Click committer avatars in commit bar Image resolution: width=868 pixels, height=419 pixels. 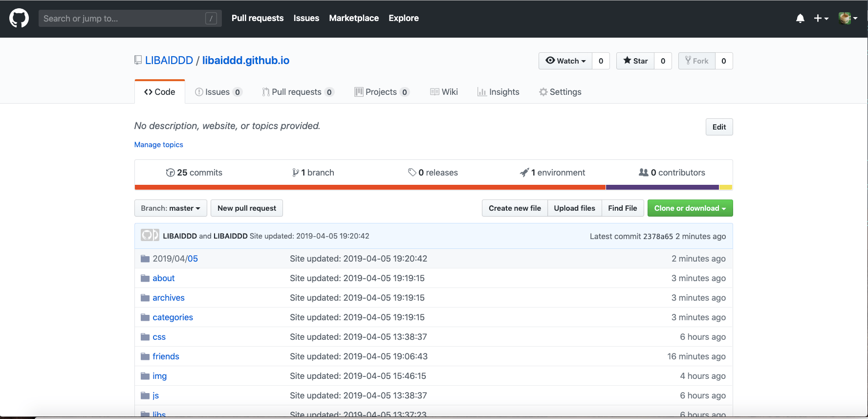coord(150,235)
